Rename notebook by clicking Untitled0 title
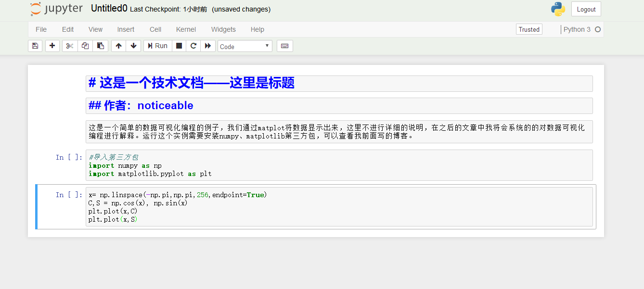Screen dimensions: 644x289 click(109, 9)
